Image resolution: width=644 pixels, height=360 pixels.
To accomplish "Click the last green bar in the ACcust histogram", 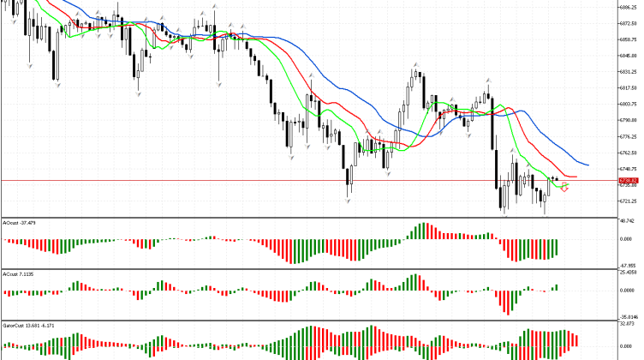I will click(556, 287).
